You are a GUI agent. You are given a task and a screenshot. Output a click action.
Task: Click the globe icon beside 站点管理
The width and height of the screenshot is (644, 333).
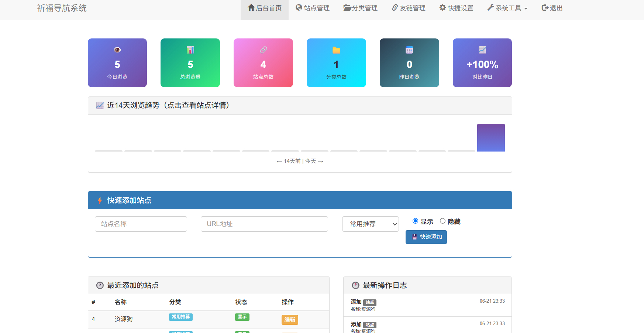coord(299,8)
